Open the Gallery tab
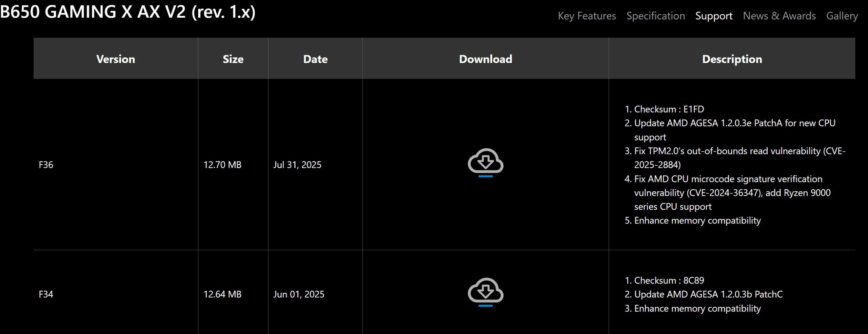The image size is (868, 334). click(x=842, y=16)
